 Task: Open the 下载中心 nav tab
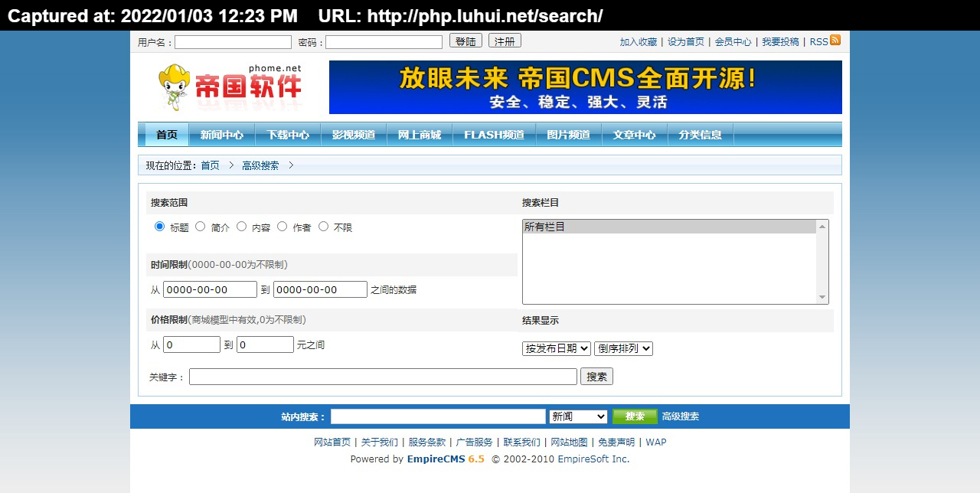pos(288,135)
